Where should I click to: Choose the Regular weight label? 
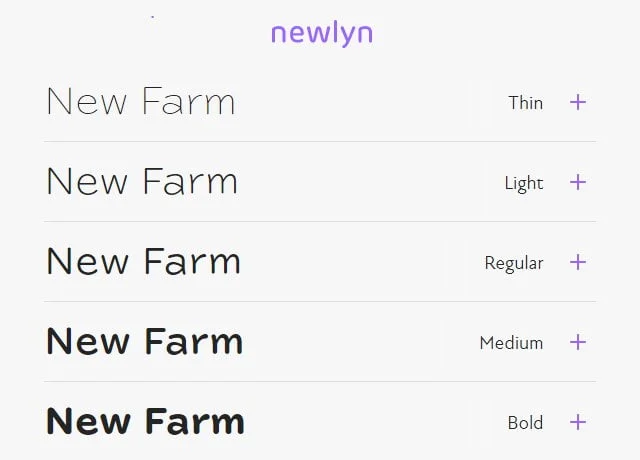[514, 263]
